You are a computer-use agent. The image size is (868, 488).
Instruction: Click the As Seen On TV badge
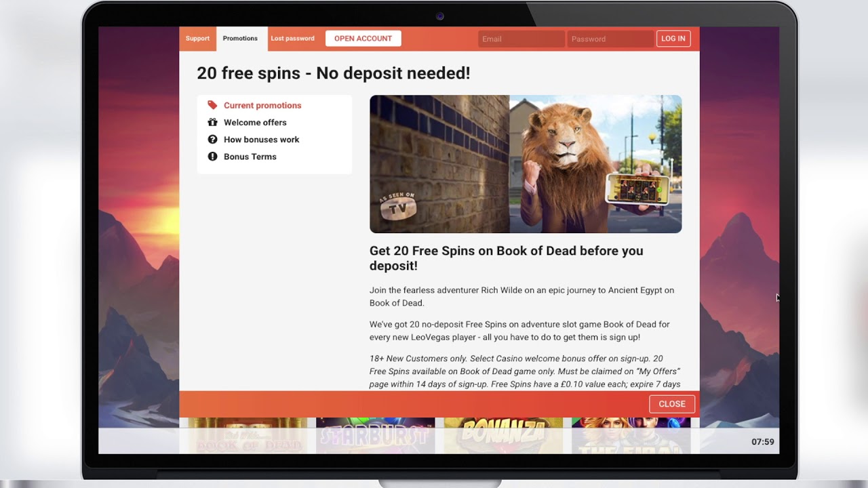pos(397,207)
